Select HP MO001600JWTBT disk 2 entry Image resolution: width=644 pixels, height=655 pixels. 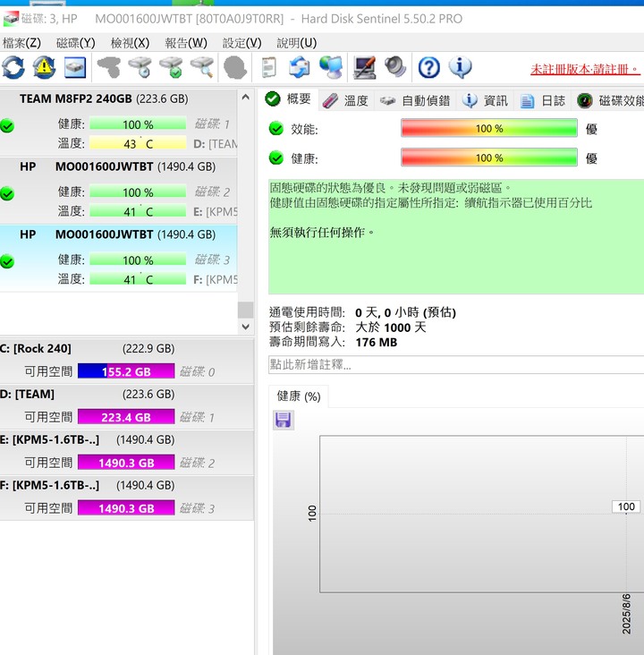click(119, 190)
